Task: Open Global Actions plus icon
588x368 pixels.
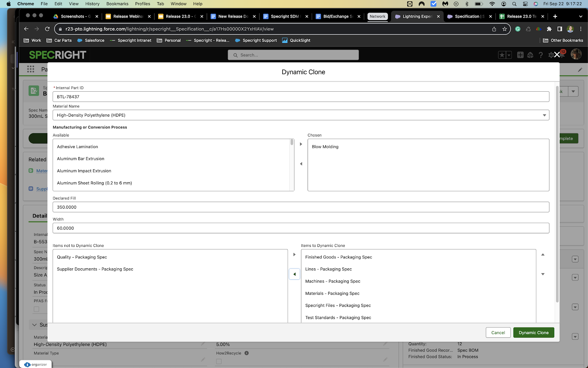Action: click(x=520, y=55)
